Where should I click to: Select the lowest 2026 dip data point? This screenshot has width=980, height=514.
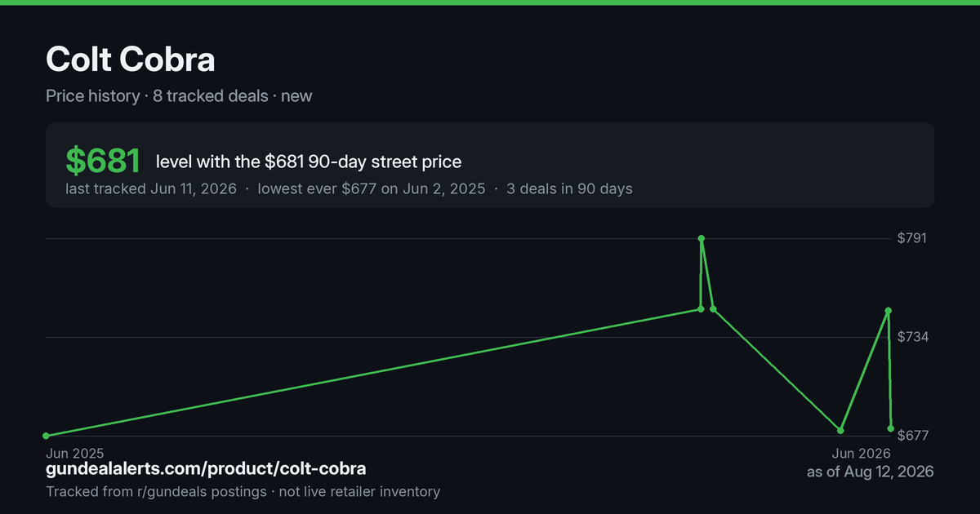tap(840, 430)
